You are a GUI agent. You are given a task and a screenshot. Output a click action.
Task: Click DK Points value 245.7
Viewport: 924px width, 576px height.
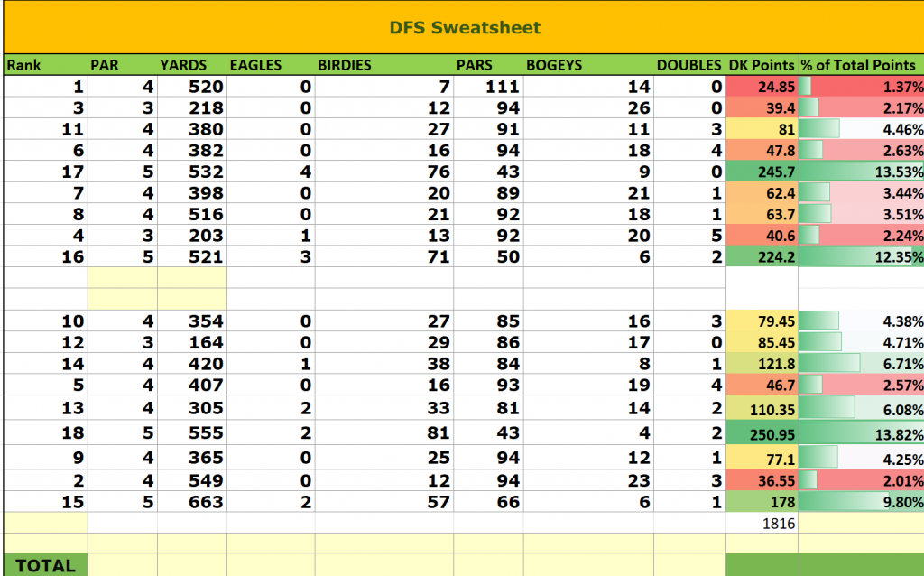click(762, 172)
